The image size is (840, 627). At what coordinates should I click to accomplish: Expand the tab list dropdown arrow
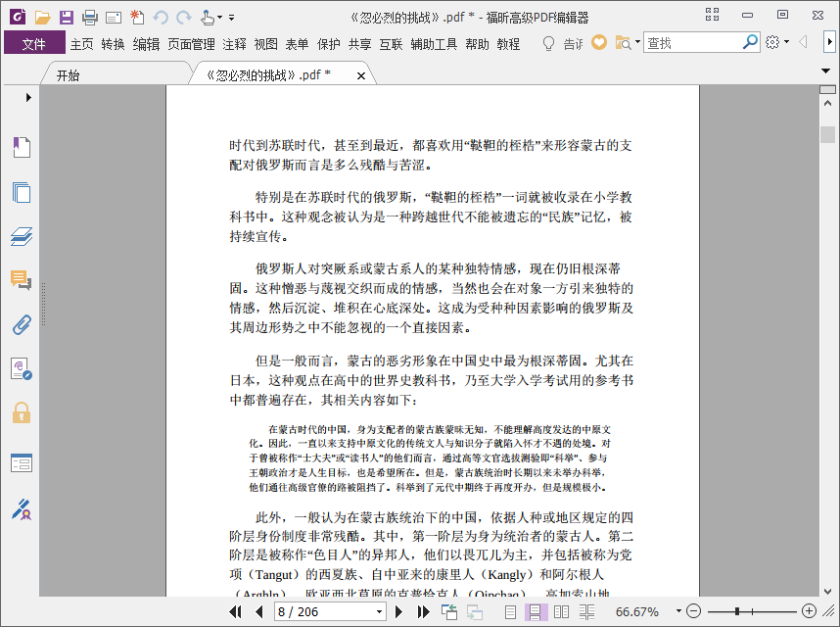click(x=825, y=71)
